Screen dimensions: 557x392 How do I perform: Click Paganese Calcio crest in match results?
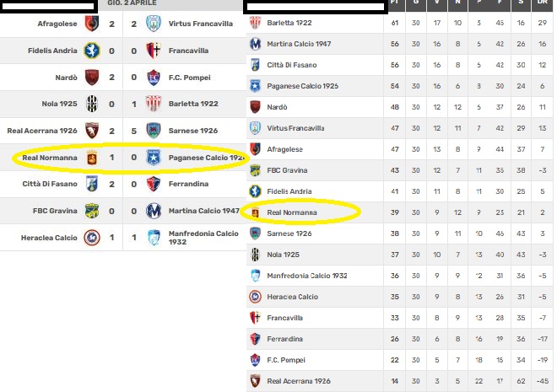(x=153, y=158)
